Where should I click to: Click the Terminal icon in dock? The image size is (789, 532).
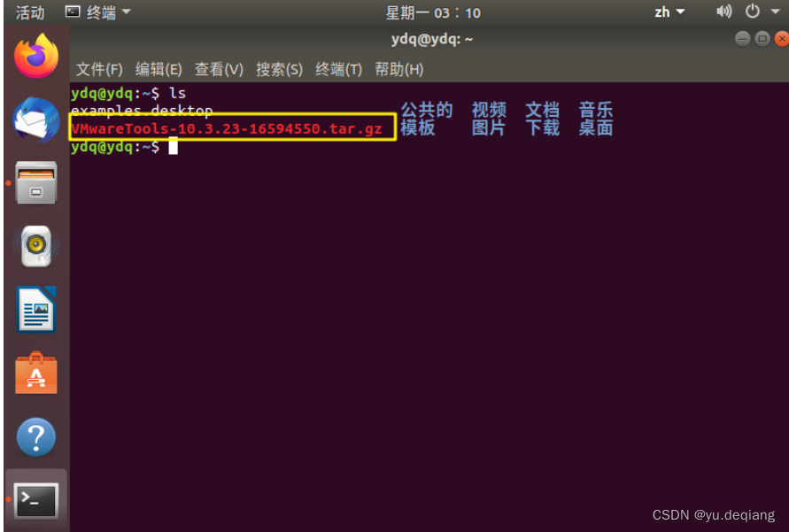[36, 500]
